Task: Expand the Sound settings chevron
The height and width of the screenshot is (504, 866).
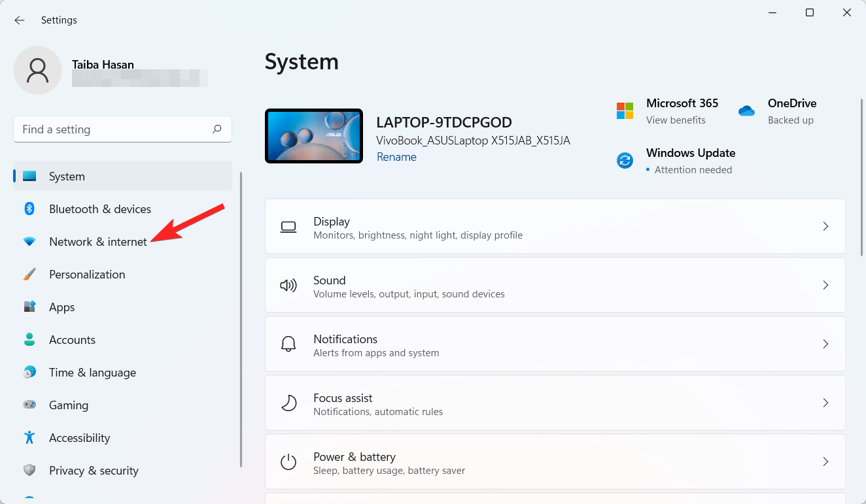Action: (x=825, y=285)
